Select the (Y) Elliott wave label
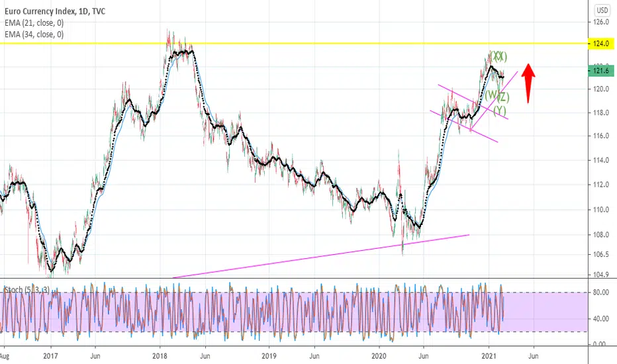617x364 pixels. [500, 110]
